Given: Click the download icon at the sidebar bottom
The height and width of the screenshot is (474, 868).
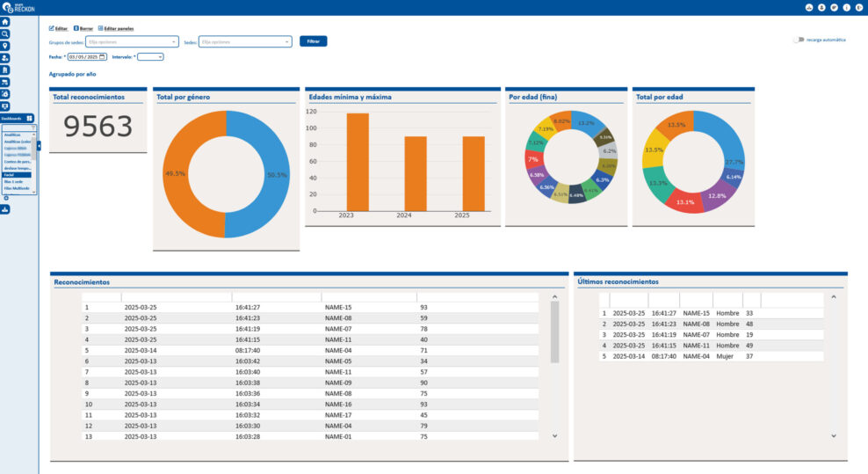Looking at the screenshot, I should (x=5, y=209).
